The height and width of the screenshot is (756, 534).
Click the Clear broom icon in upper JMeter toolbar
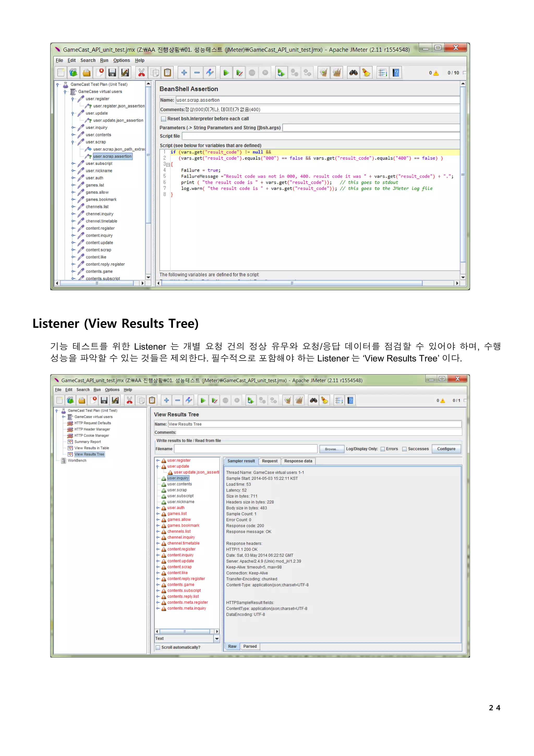(x=366, y=73)
